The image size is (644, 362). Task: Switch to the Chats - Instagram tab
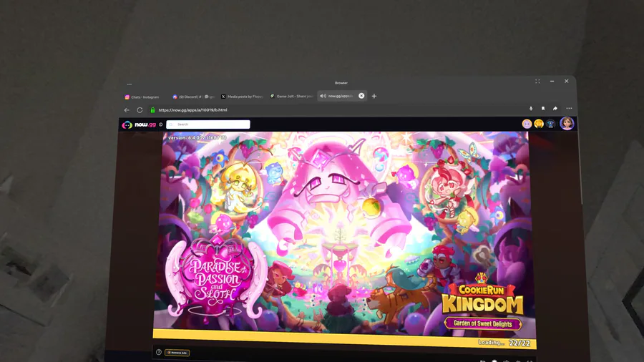pyautogui.click(x=142, y=97)
